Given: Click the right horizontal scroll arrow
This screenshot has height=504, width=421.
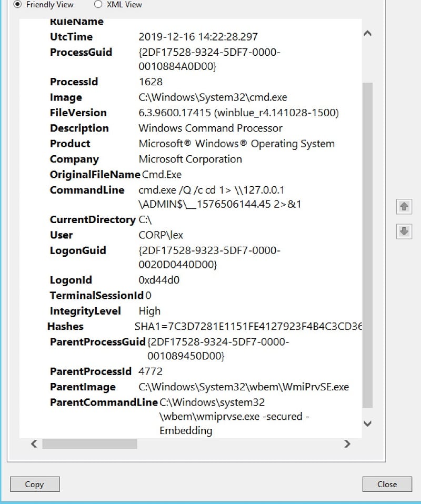Looking at the screenshot, I should point(347,443).
